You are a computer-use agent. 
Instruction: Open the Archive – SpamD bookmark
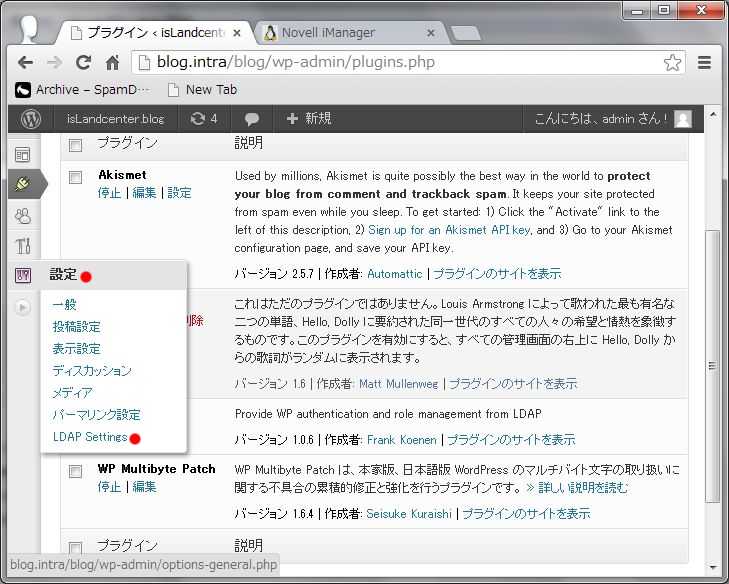click(x=82, y=89)
